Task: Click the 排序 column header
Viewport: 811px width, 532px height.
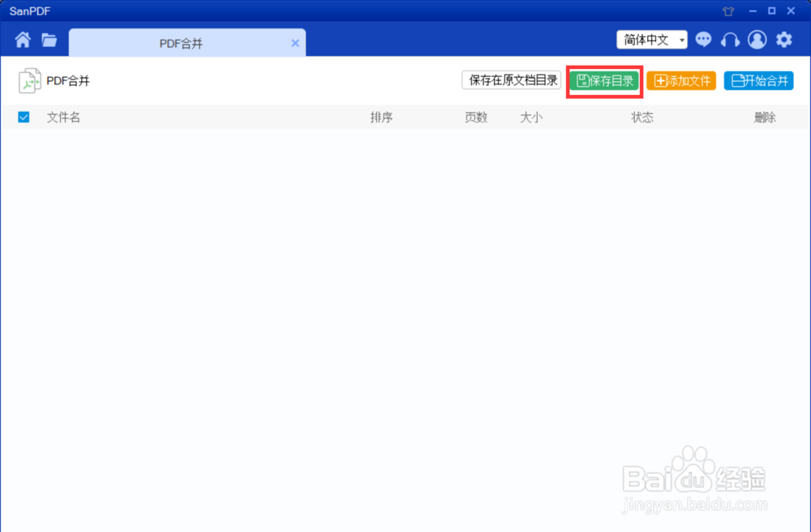Action: pyautogui.click(x=381, y=118)
